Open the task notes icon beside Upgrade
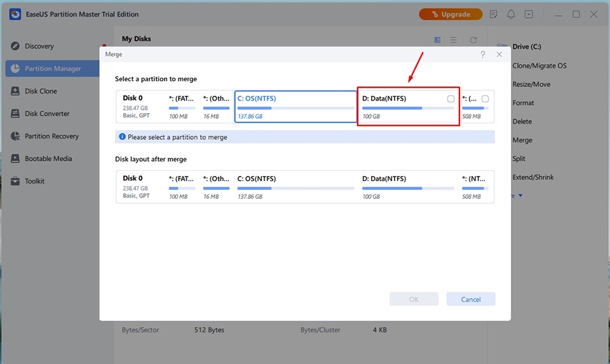Viewport: 610px width, 364px height. [x=493, y=14]
